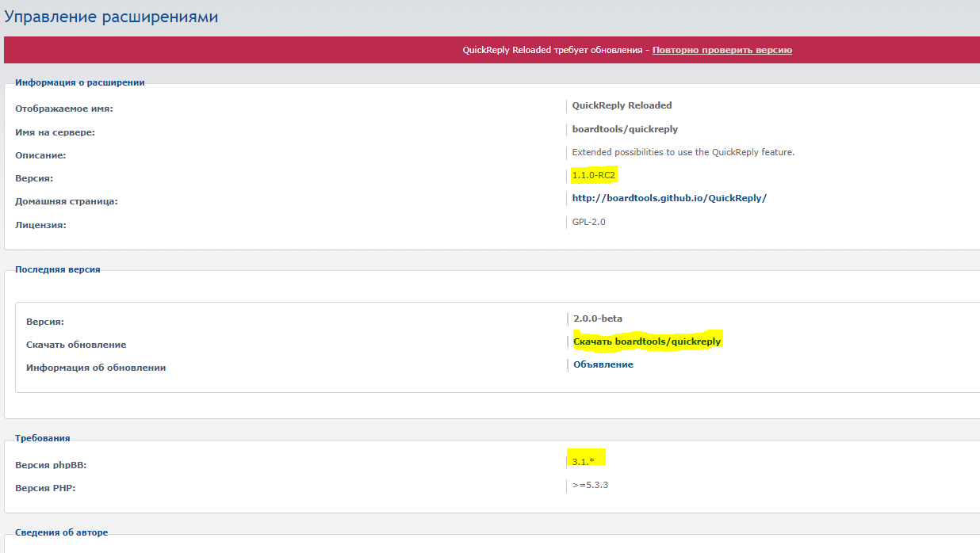The height and width of the screenshot is (553, 980).
Task: Click 'Требования' section heading
Action: tap(43, 437)
